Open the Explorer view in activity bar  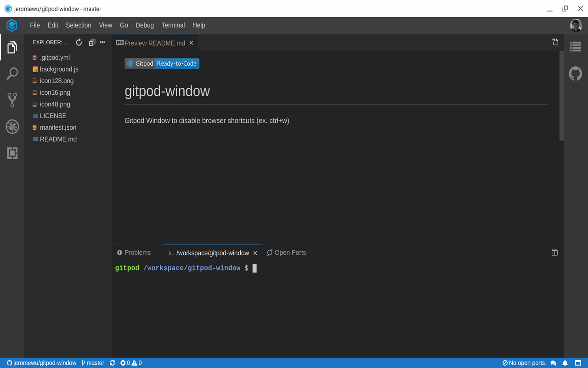click(12, 47)
